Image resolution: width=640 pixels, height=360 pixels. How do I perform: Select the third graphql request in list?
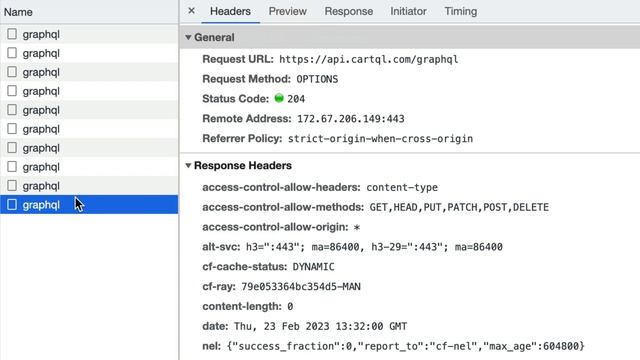89,72
